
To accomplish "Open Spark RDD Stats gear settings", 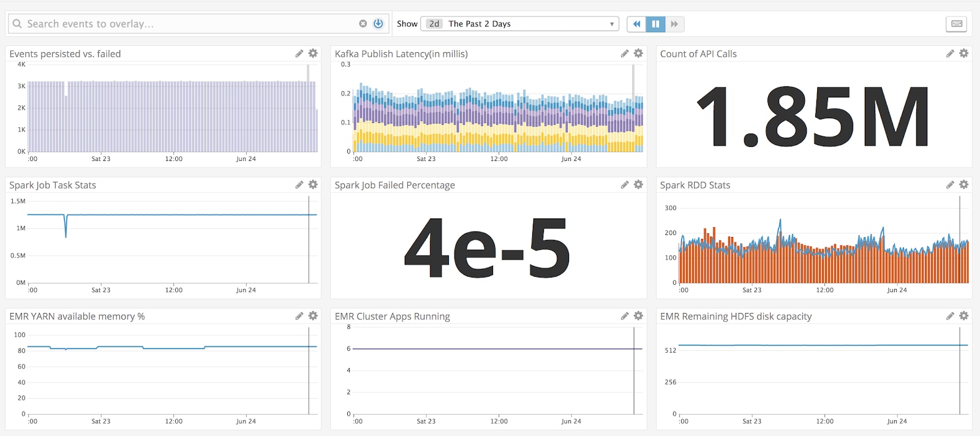I will (x=963, y=185).
